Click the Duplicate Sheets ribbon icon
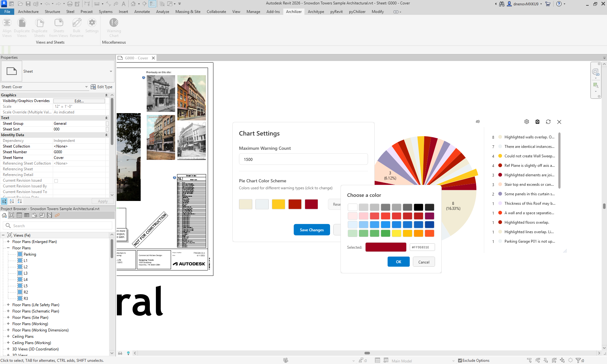 point(40,23)
